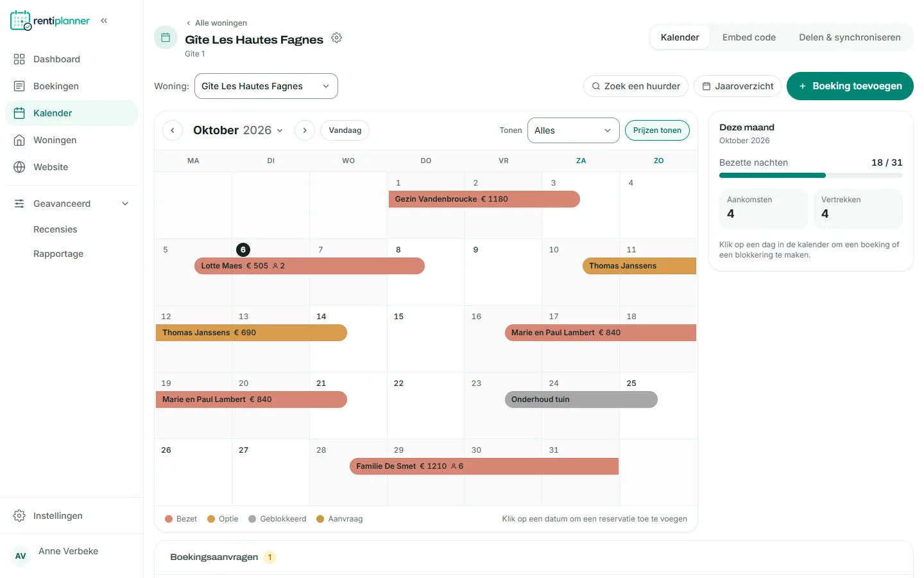Click the ZA column header

click(x=581, y=161)
